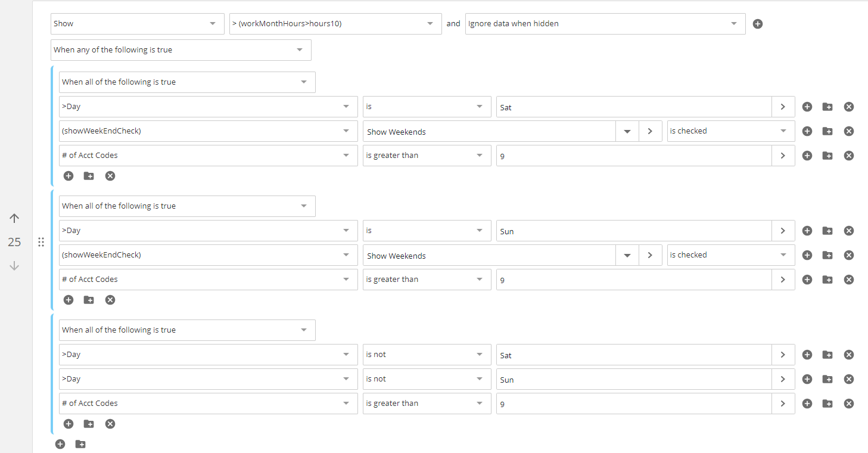Screen dimensions: 868x453
Task: Click the plus icon next to Ignore data when hidden
Action: (758, 24)
